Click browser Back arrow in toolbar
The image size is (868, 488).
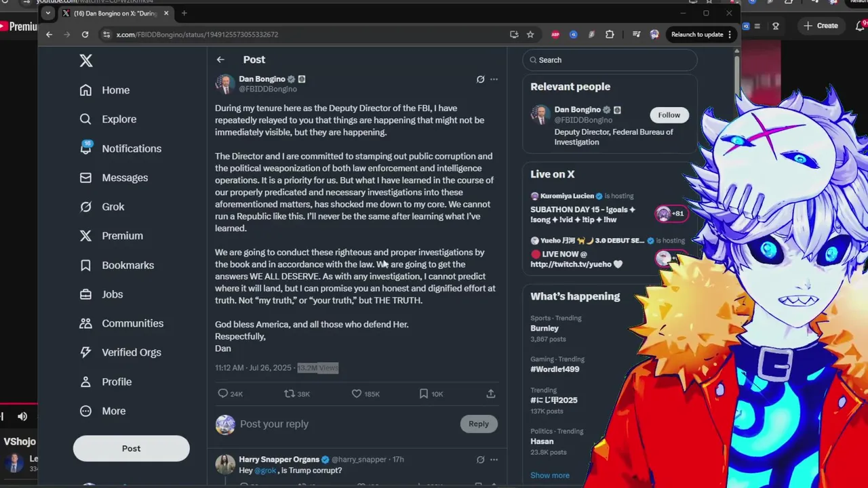[49, 35]
